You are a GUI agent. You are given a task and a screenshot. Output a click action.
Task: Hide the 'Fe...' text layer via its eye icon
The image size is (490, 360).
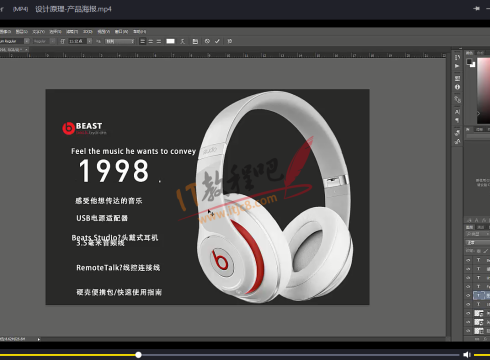click(x=468, y=286)
